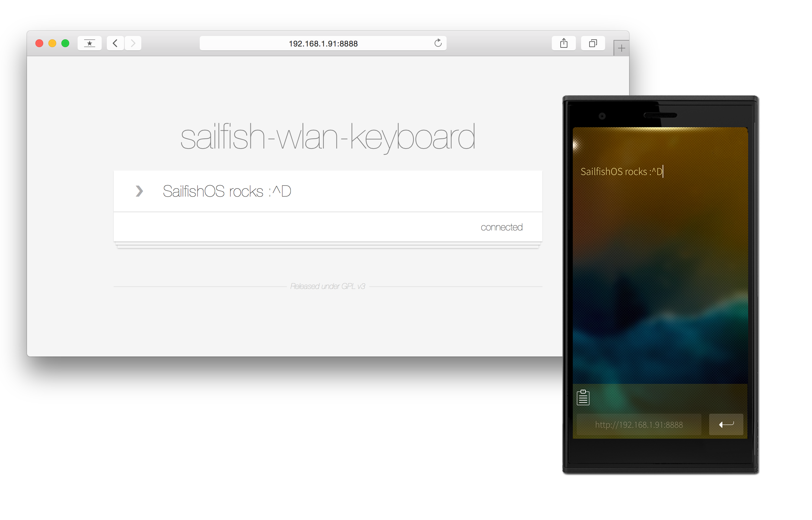Click the browser forward navigation arrow
The width and height of the screenshot is (812, 520).
(x=133, y=42)
